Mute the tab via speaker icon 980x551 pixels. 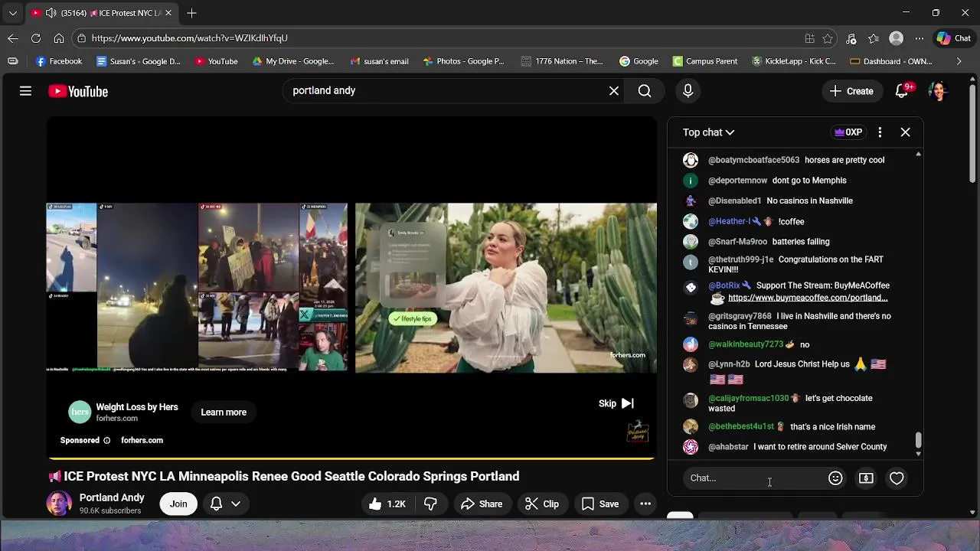[51, 13]
